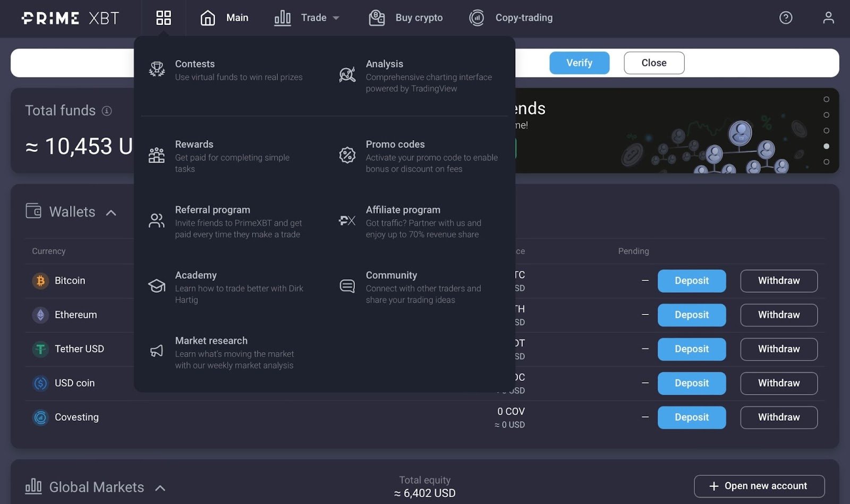This screenshot has height=504, width=850.
Task: Deposit to the Covesting wallet
Action: [692, 417]
